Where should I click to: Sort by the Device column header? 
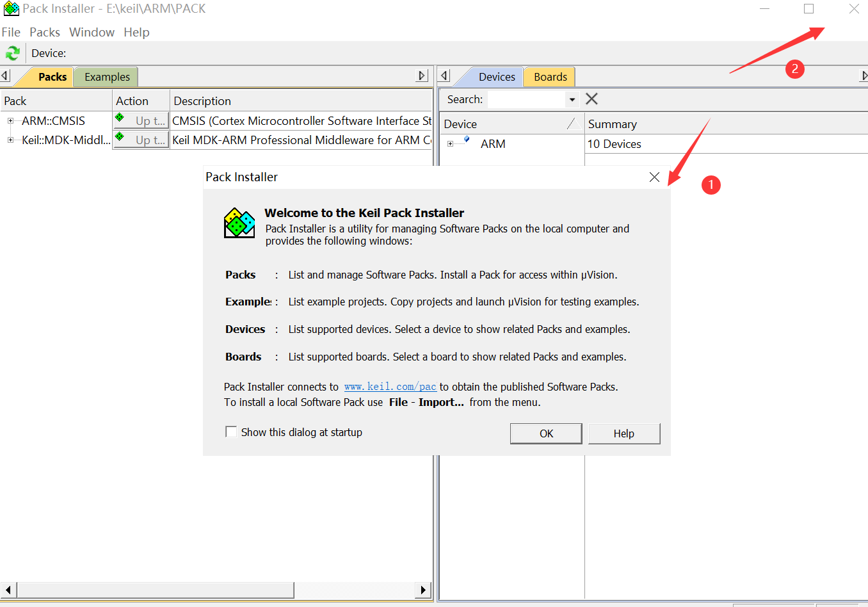[512, 124]
